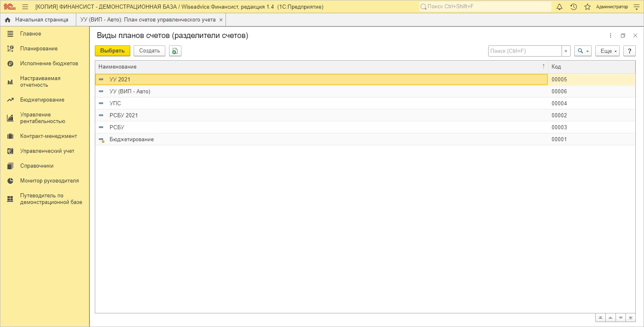Click the home icon on start tab
This screenshot has width=644, height=327.
pyautogui.click(x=8, y=20)
